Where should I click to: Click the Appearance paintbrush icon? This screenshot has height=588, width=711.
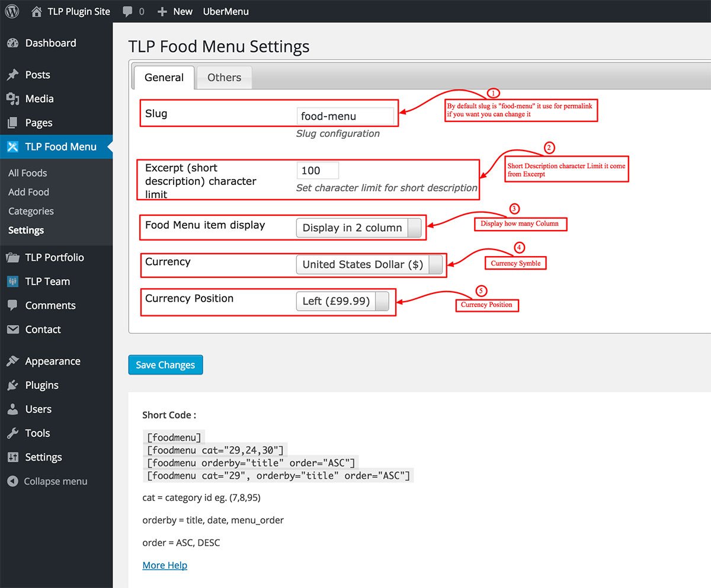coord(12,362)
